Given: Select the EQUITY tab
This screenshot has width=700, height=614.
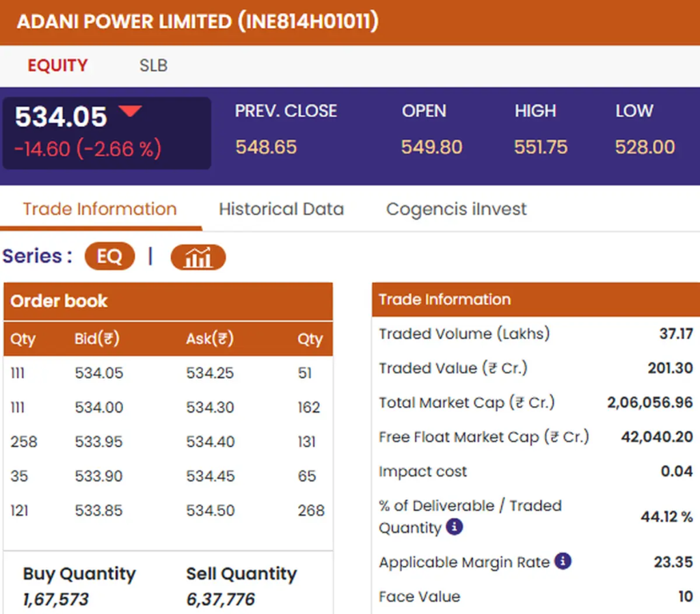Looking at the screenshot, I should (x=57, y=65).
